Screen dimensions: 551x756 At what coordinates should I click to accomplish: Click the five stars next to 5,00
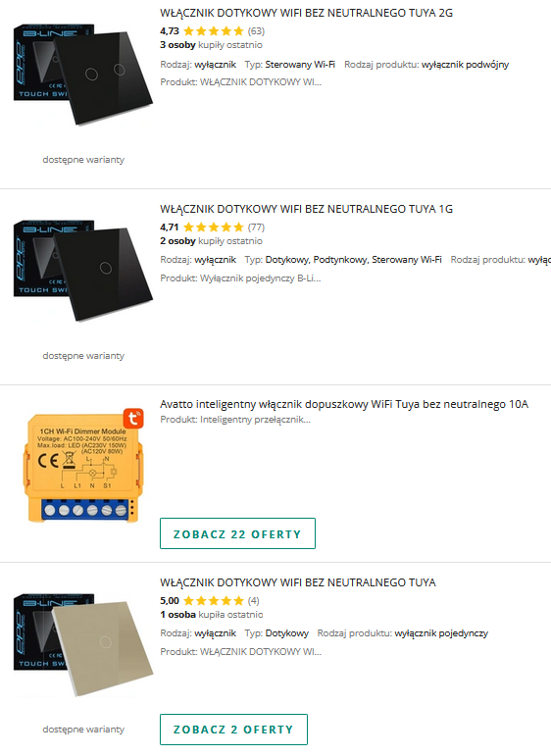(214, 601)
